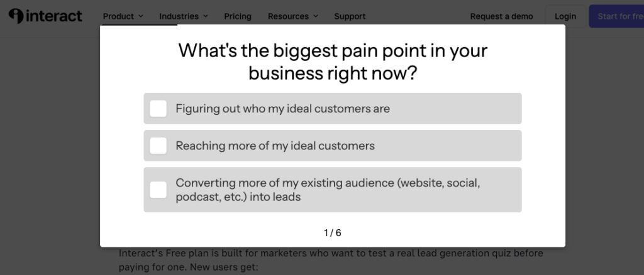Open the Support menu item
Image resolution: width=644 pixels, height=275 pixels.
coord(350,16)
